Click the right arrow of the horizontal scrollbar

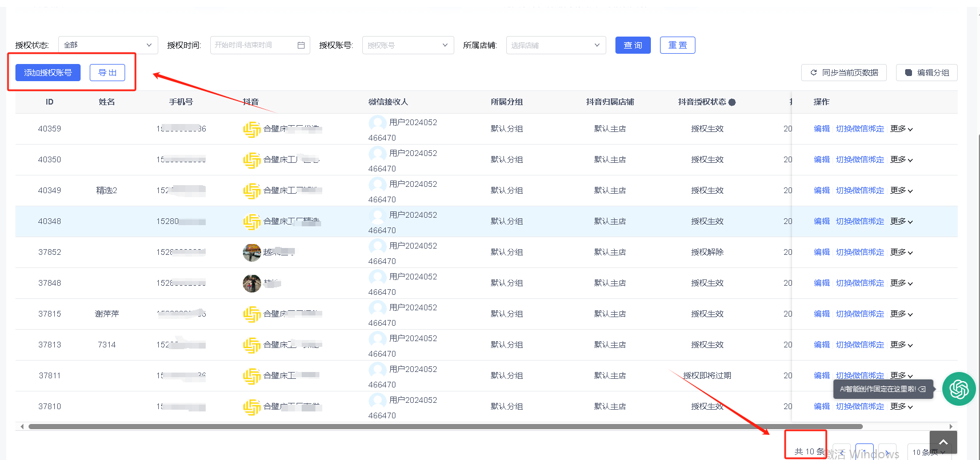pos(951,426)
